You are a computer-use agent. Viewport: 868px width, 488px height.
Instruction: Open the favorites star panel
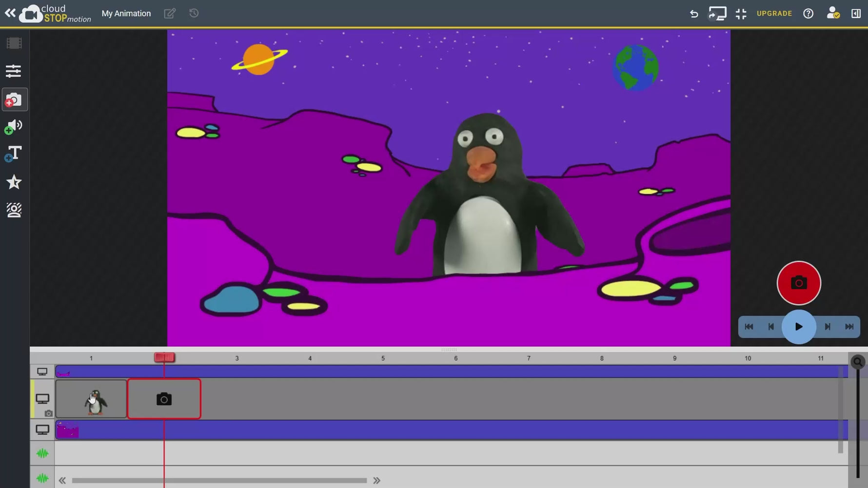coord(14,182)
